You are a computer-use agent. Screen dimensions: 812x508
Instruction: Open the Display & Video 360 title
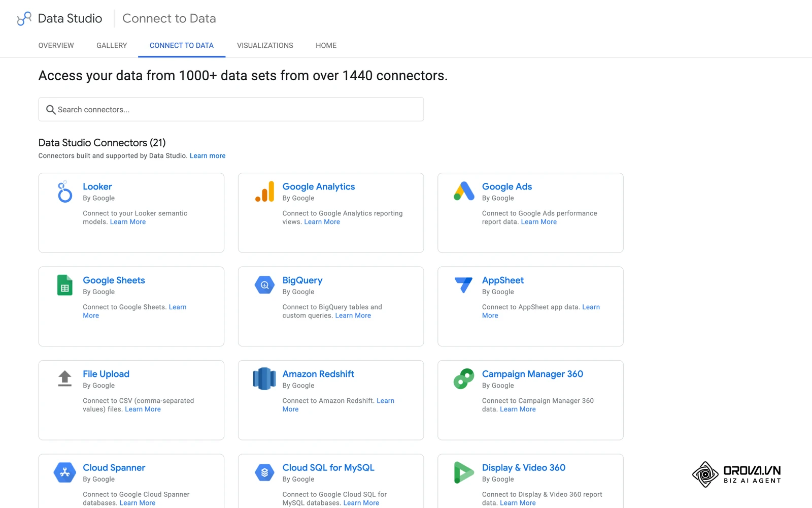524,468
